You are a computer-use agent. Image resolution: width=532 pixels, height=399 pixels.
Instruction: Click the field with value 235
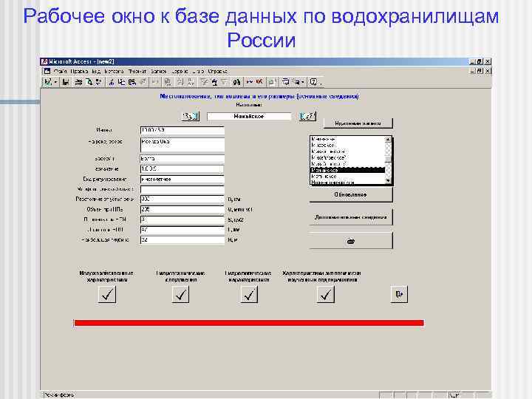(183, 209)
